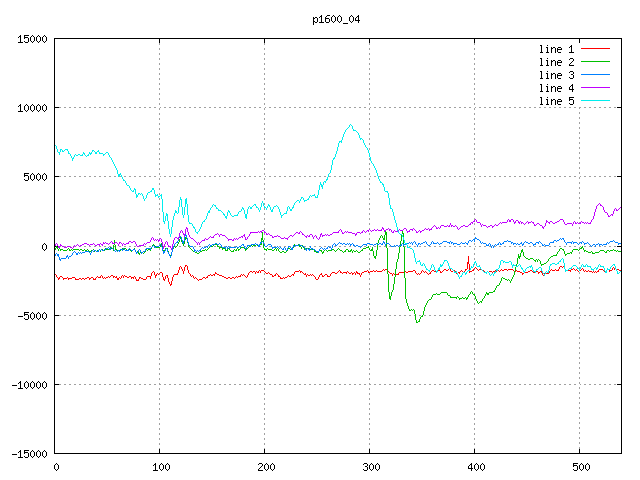Select the line 1 legend label
640x480 pixels.
pyautogui.click(x=556, y=49)
